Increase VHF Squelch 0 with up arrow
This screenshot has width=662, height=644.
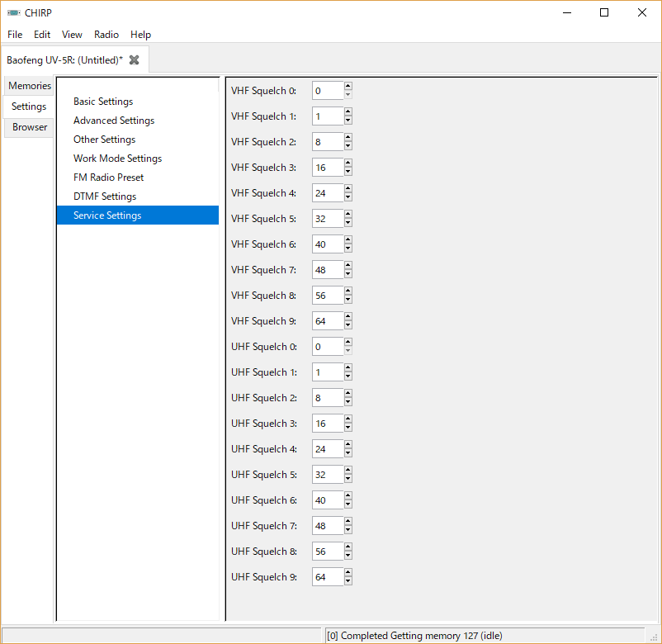point(348,86)
